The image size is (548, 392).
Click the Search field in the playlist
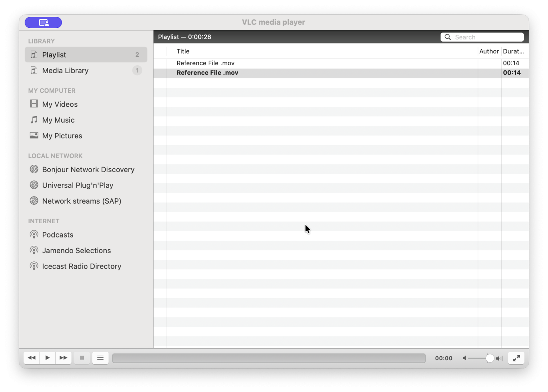tap(482, 37)
